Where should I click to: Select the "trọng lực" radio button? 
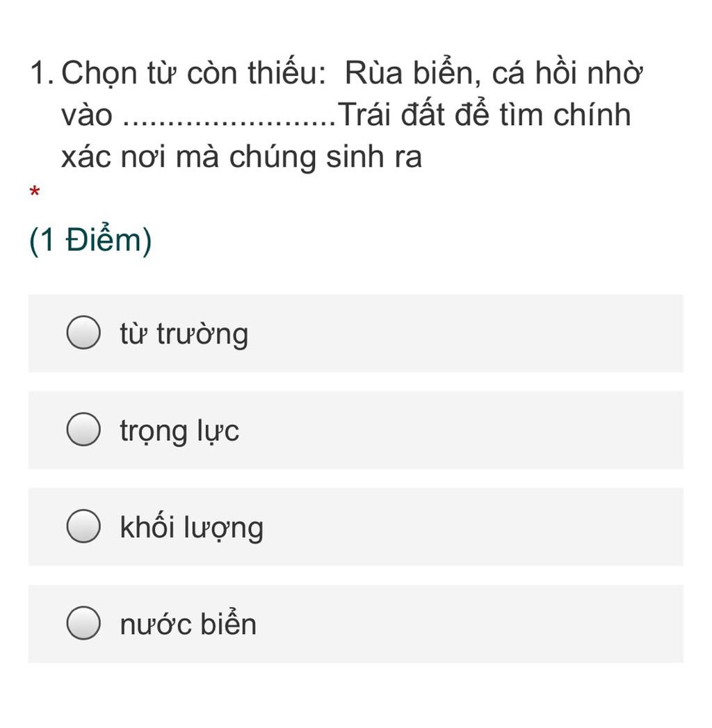click(83, 430)
